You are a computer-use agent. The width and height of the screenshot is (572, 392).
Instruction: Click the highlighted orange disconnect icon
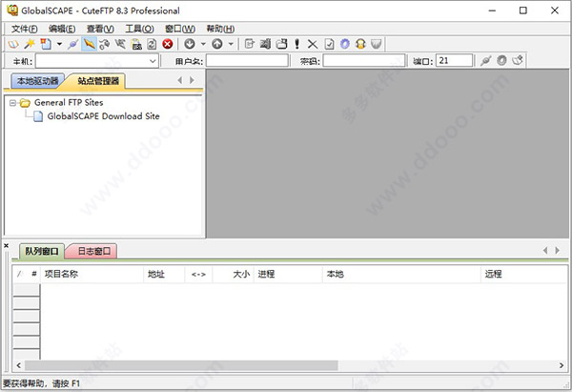click(89, 44)
